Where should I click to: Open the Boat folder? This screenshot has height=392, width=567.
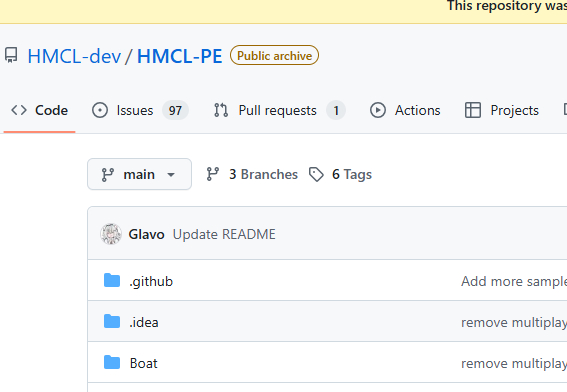pos(144,363)
